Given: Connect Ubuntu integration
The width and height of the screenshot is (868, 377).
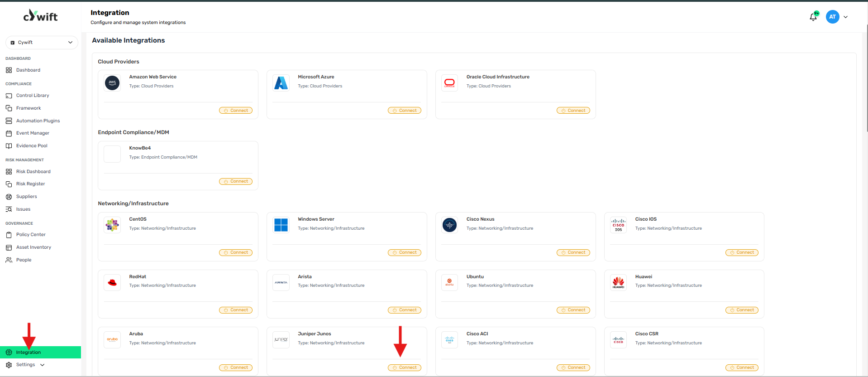Looking at the screenshot, I should click(x=573, y=310).
